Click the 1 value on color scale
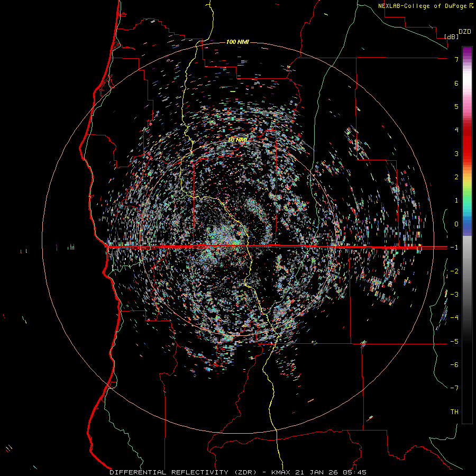Viewport: 476px width, 476px height. coord(456,200)
